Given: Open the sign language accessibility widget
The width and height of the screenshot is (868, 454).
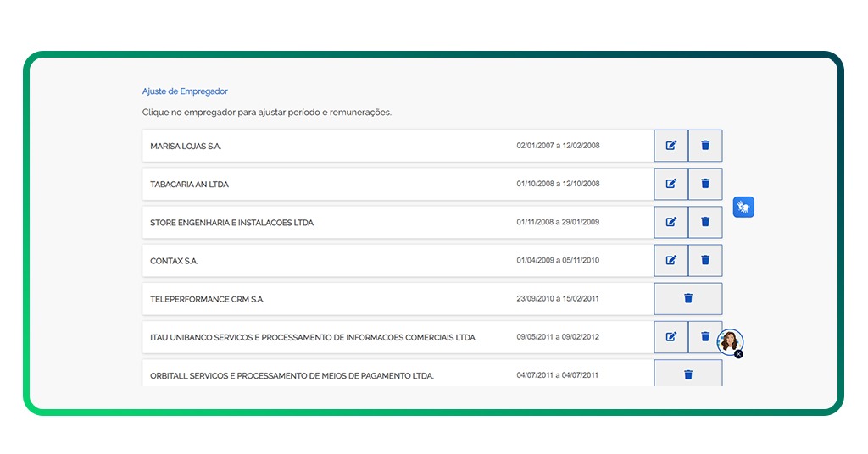Looking at the screenshot, I should 743,207.
